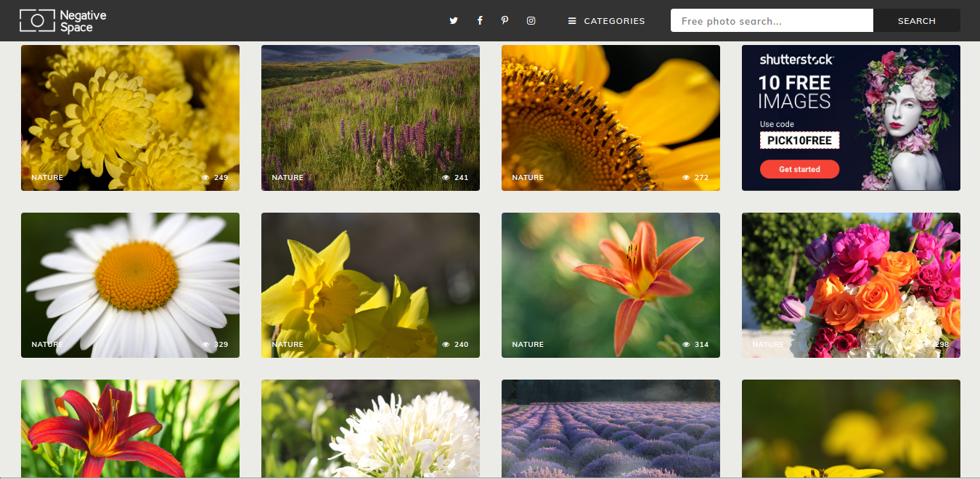The image size is (980, 479).
Task: Open the Instagram social link icon
Action: coord(531,21)
